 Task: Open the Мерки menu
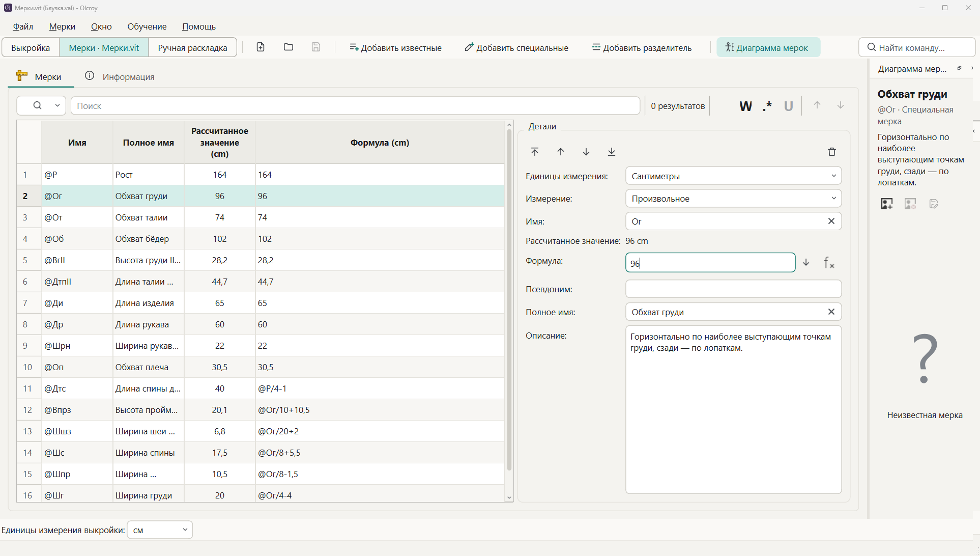[x=62, y=26]
